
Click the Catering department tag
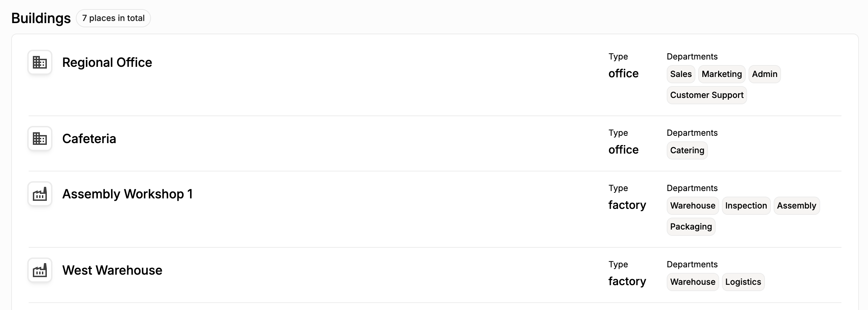tap(687, 150)
